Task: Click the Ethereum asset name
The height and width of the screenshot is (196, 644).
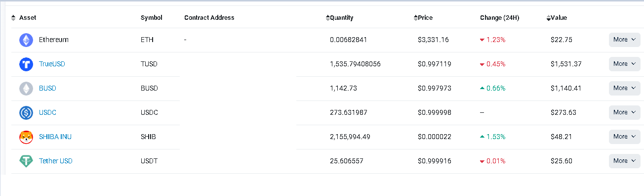Action: click(x=54, y=40)
